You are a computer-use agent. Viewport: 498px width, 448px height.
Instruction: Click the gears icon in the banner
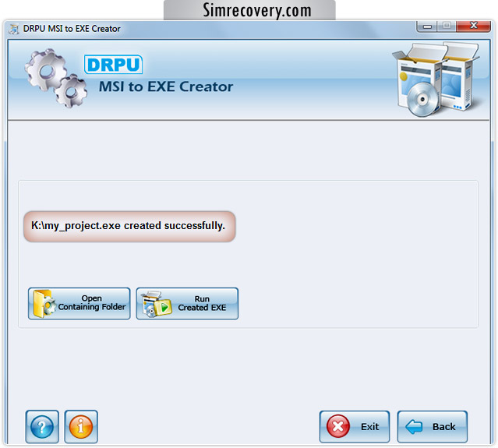(56, 78)
